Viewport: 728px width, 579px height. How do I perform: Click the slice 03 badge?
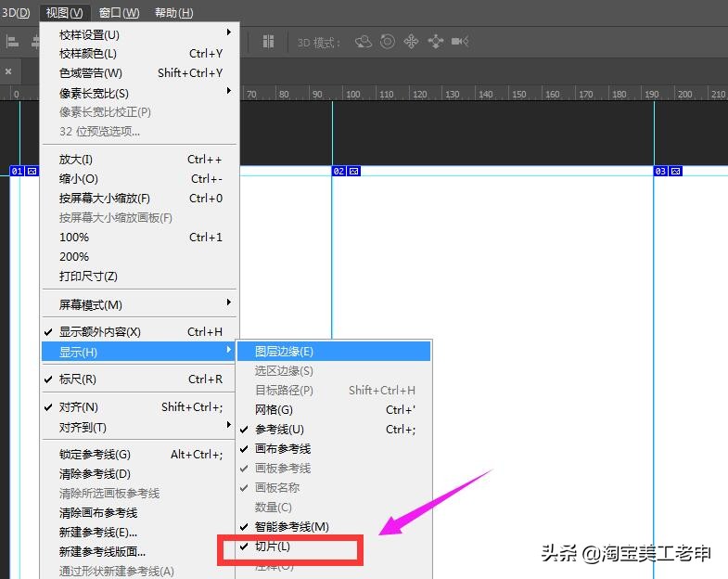click(x=660, y=171)
